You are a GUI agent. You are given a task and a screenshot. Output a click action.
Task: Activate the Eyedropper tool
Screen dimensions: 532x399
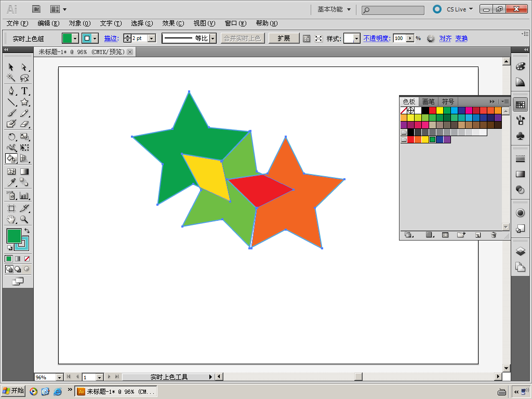click(11, 182)
